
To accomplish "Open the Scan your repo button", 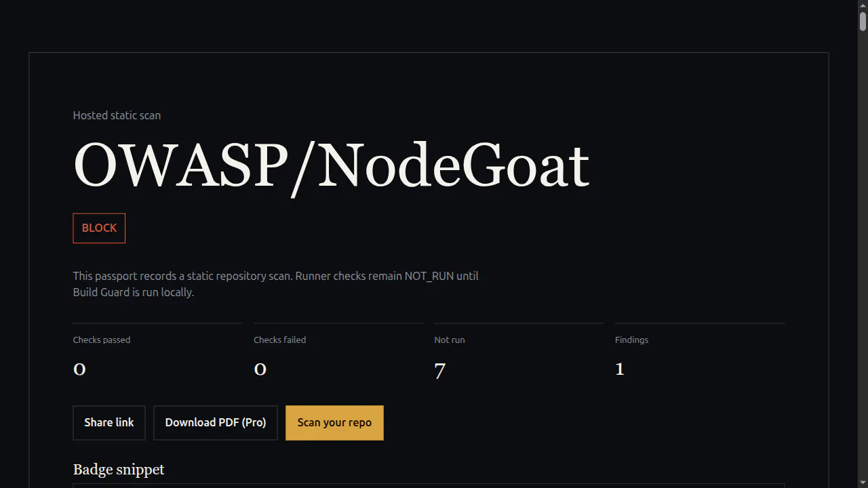I will 334,423.
